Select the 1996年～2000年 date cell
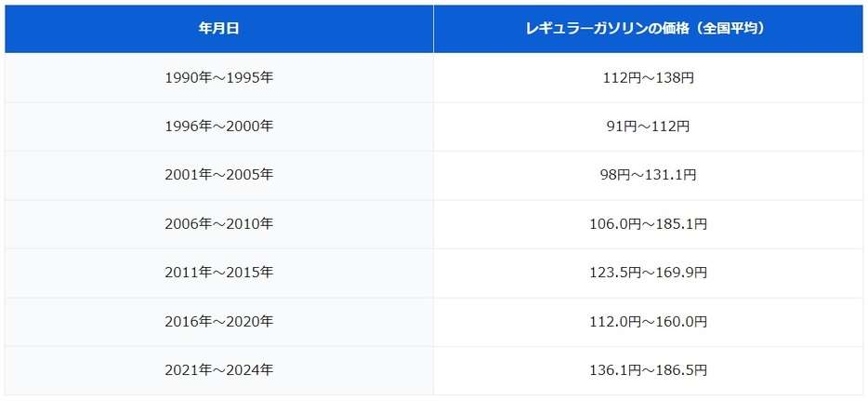 pyautogui.click(x=219, y=127)
